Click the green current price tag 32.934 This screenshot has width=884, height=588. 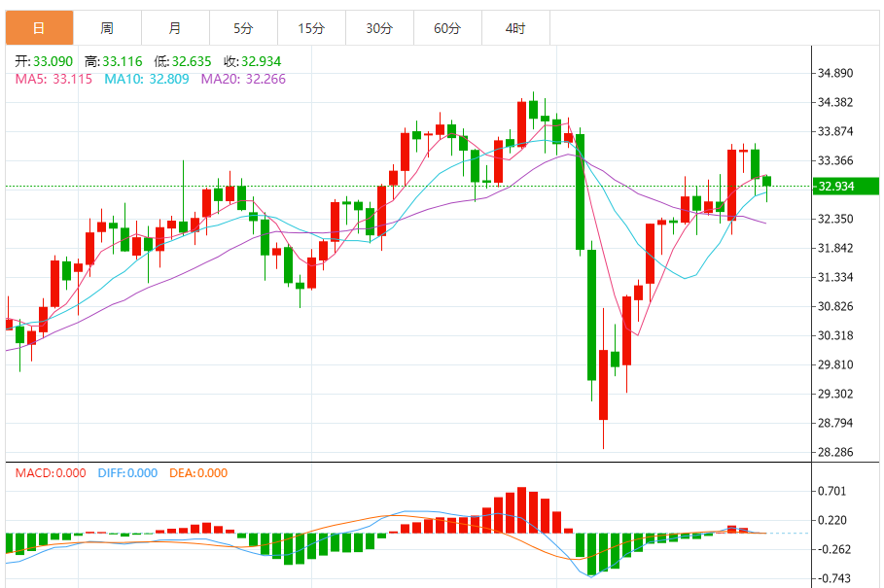[845, 187]
